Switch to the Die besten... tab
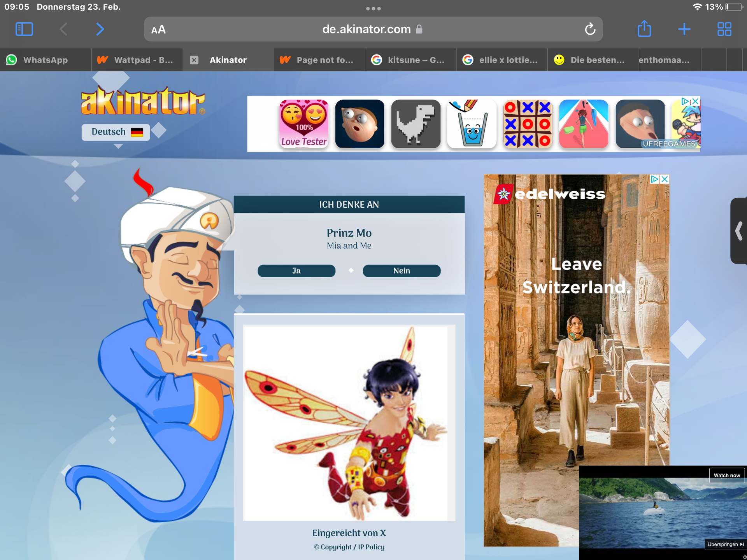Image resolution: width=747 pixels, height=560 pixels. [593, 60]
